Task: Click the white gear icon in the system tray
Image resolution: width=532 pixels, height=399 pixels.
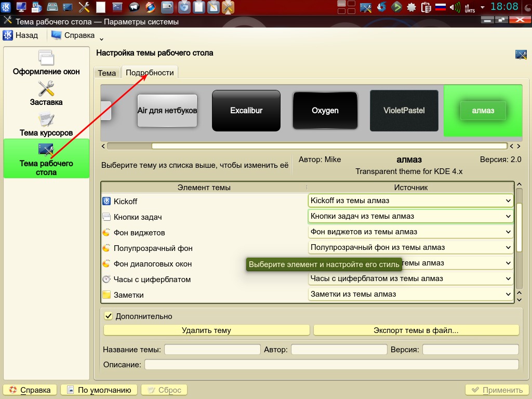Action: point(411,7)
